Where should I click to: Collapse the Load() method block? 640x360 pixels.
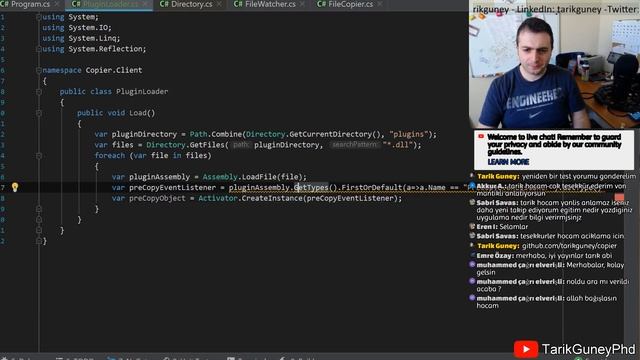(39, 113)
